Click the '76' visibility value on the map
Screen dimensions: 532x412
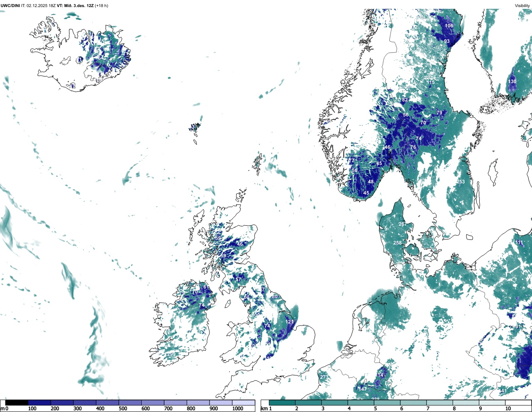(413, 147)
